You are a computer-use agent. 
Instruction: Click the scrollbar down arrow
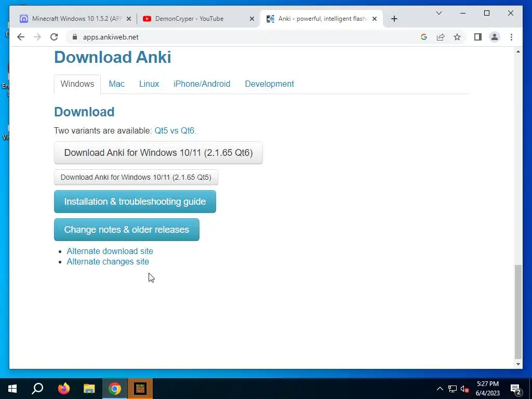pyautogui.click(x=518, y=364)
